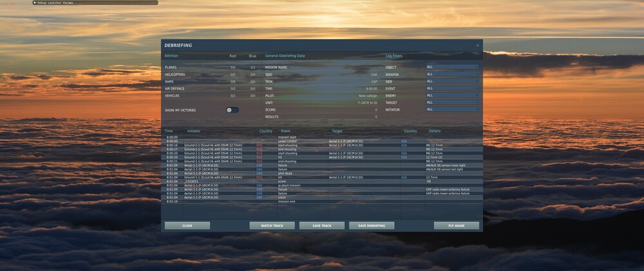Click the 'New callsign' pilot value
The width and height of the screenshot is (644, 271).
click(368, 96)
